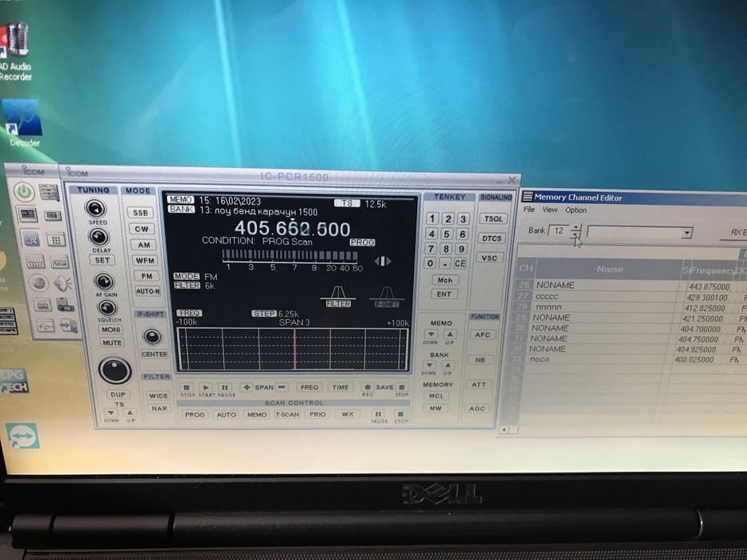Click the TS Down arrow

pyautogui.click(x=111, y=413)
